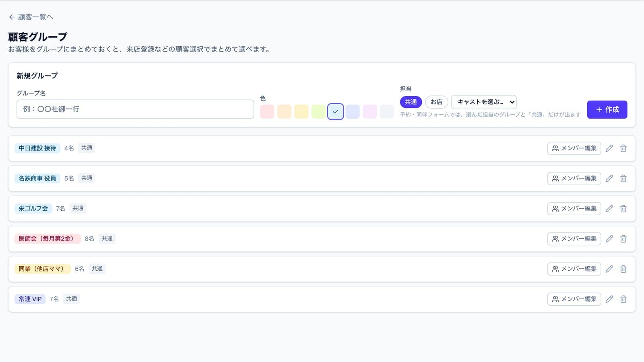The height and width of the screenshot is (362, 644).
Task: Pick the pink color swatch
Action: click(267, 111)
